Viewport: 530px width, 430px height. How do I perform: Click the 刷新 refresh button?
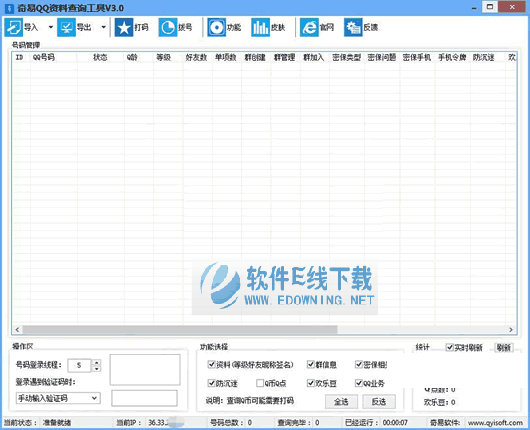point(504,348)
